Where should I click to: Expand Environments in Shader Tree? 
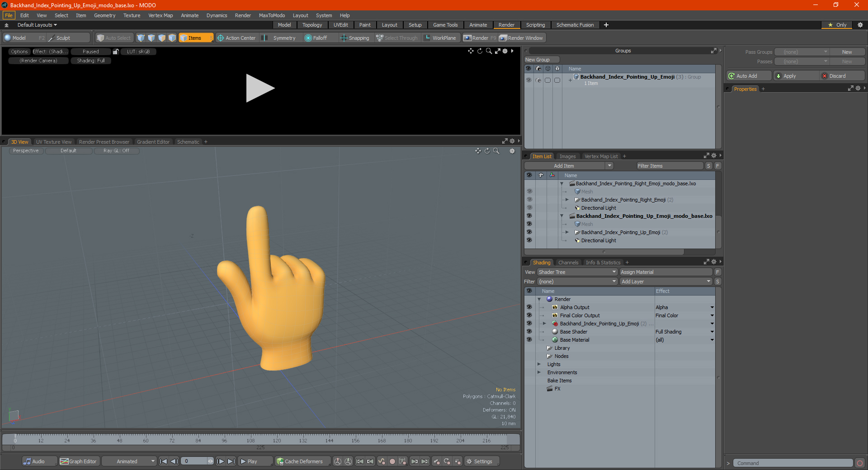pyautogui.click(x=539, y=372)
